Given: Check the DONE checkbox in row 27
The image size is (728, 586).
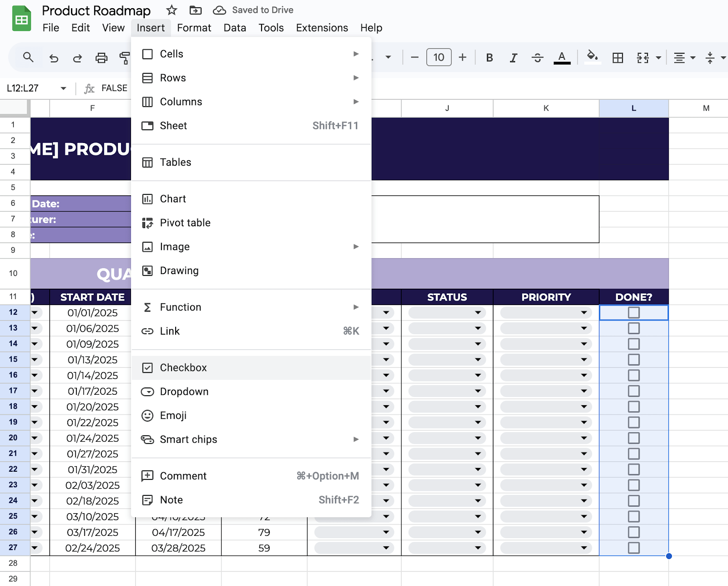Looking at the screenshot, I should 633,548.
